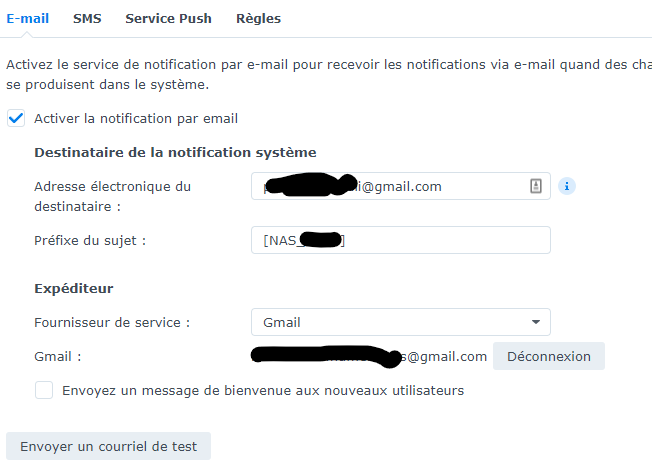Click the 'Fournisseur de service' label

coord(112,322)
